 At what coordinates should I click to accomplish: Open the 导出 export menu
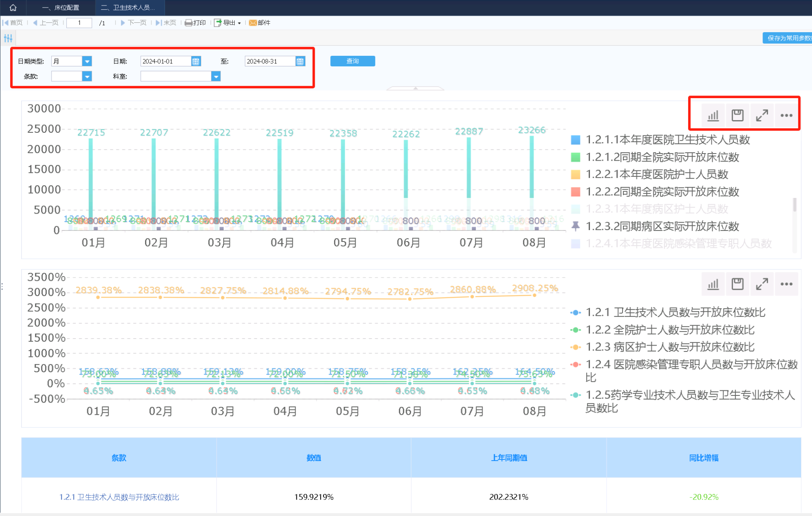[228, 23]
